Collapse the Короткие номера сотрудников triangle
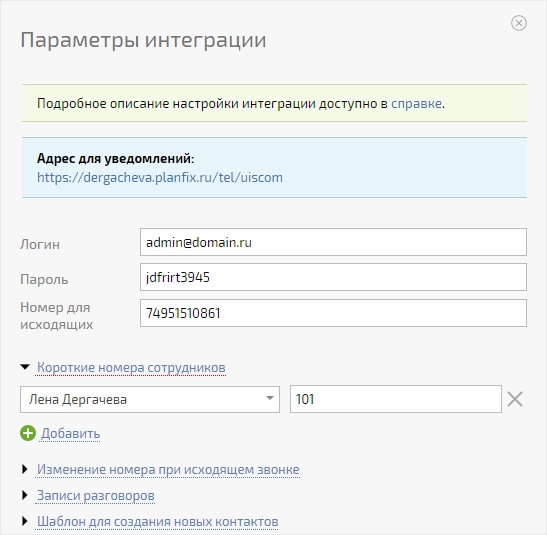The height and width of the screenshot is (535, 547). click(25, 367)
